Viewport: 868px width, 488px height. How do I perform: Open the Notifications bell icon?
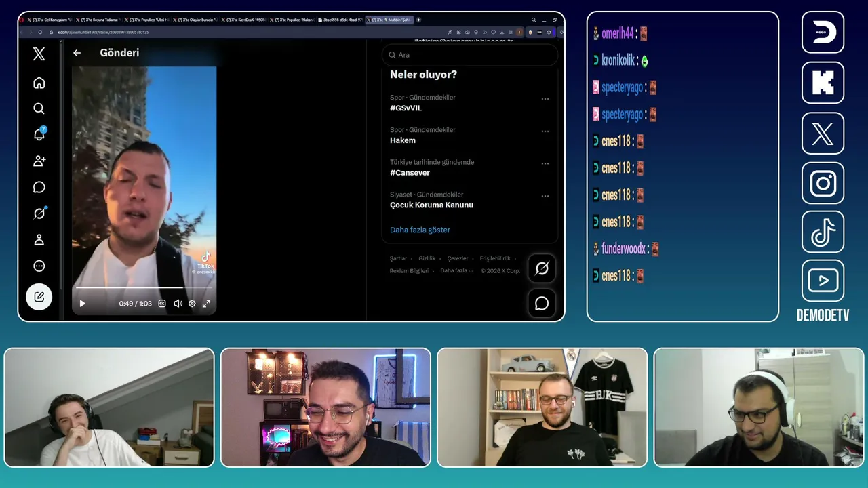pos(39,134)
